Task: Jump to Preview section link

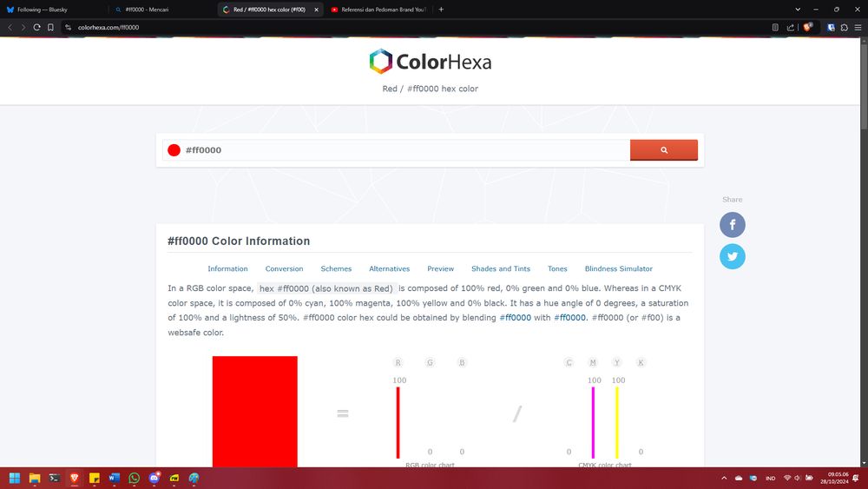Action: [441, 268]
